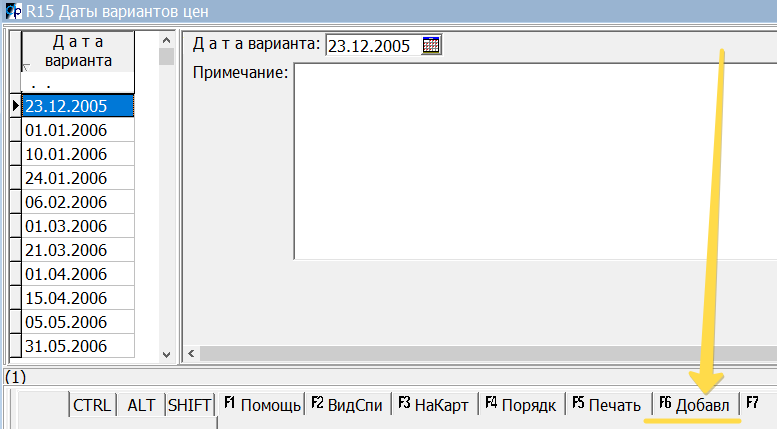This screenshot has width=777, height=429.
Task: Select the 05.05.2006 row
Action: pos(78,322)
